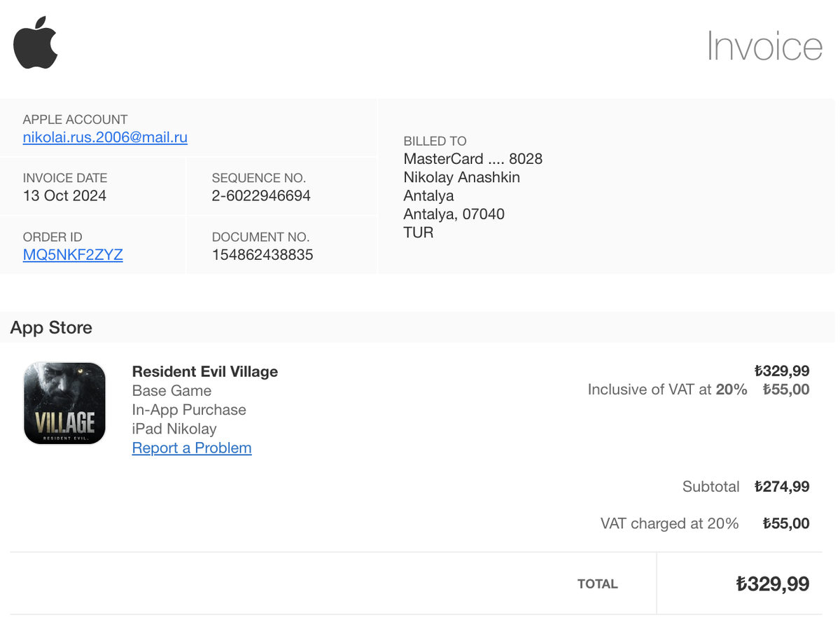Click the Apple logo icon

pos(36,43)
